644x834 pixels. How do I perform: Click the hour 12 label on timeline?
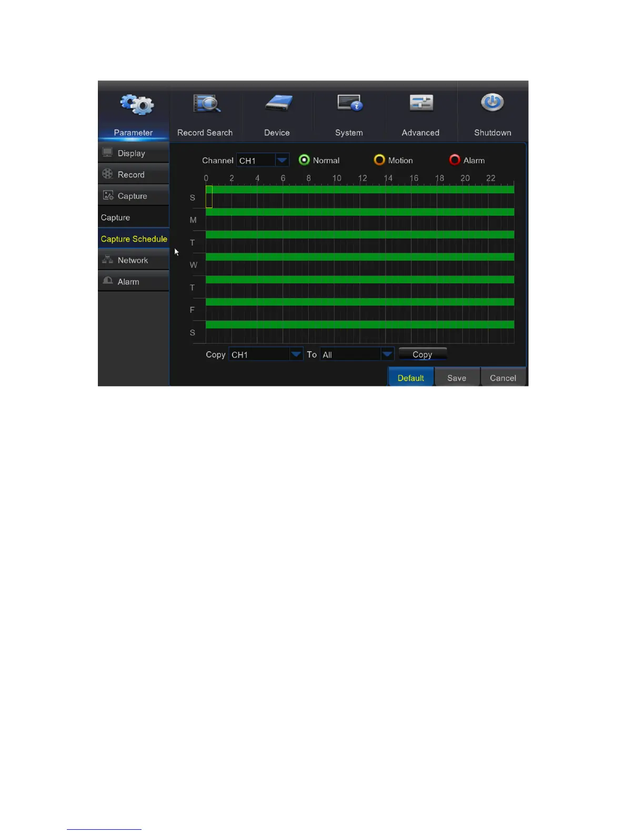tap(363, 178)
